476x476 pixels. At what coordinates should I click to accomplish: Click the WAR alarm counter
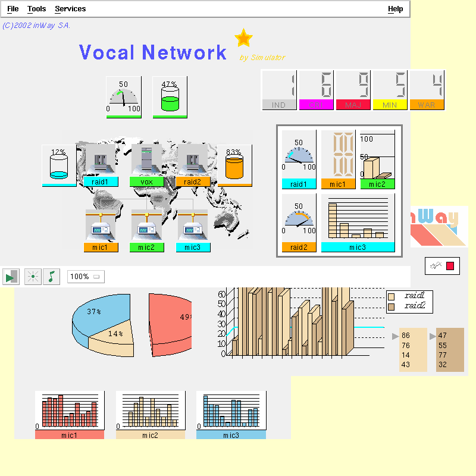pos(427,90)
